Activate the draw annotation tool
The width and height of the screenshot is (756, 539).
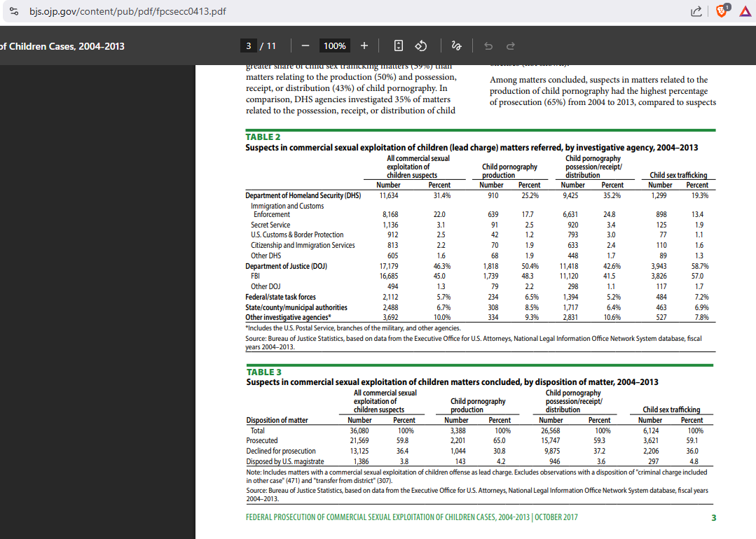click(456, 45)
